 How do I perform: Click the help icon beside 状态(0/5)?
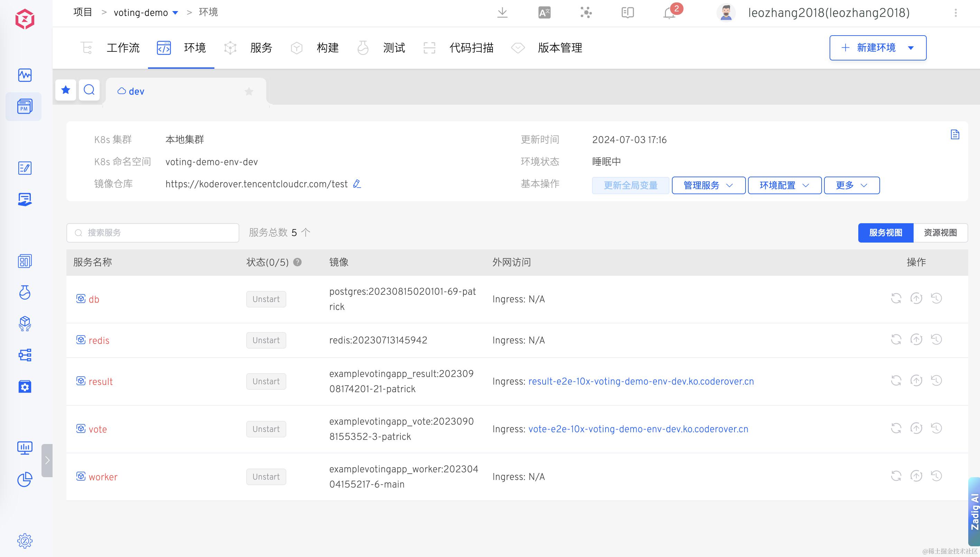point(297,262)
